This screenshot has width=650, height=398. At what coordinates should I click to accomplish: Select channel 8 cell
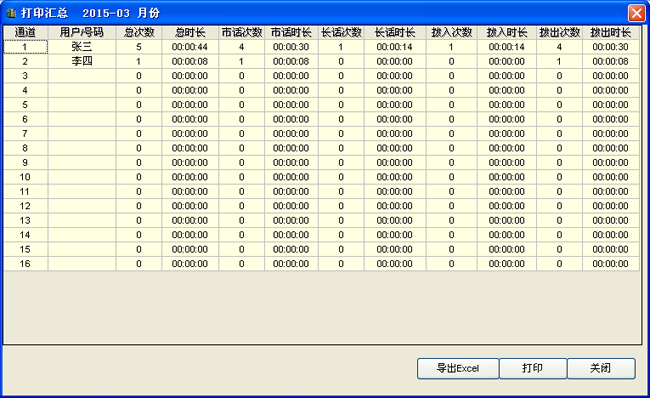(25, 148)
